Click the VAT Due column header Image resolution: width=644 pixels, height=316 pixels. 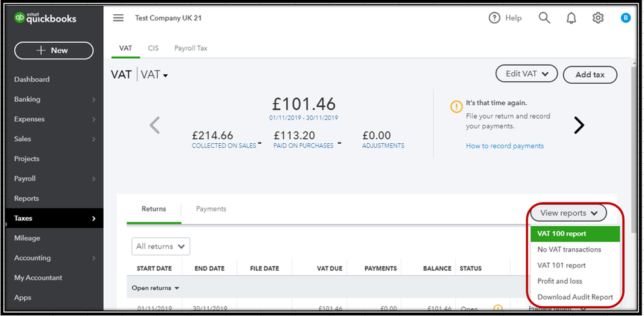tap(329, 268)
